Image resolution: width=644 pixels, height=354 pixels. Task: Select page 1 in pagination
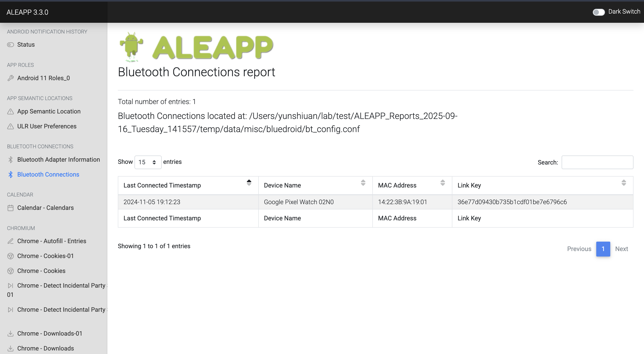pyautogui.click(x=603, y=249)
